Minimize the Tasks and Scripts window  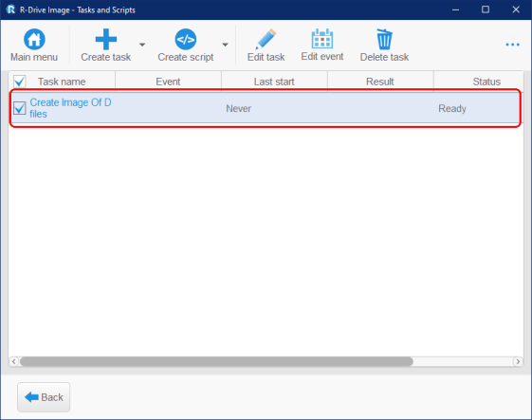pyautogui.click(x=455, y=9)
